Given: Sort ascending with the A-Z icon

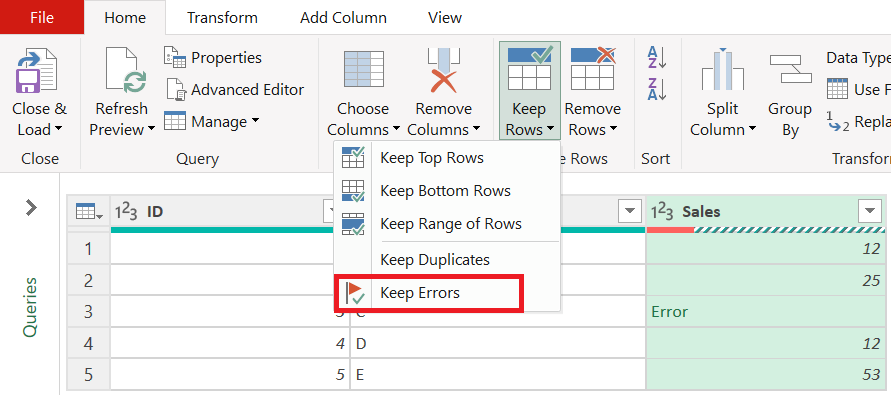Looking at the screenshot, I should point(656,57).
